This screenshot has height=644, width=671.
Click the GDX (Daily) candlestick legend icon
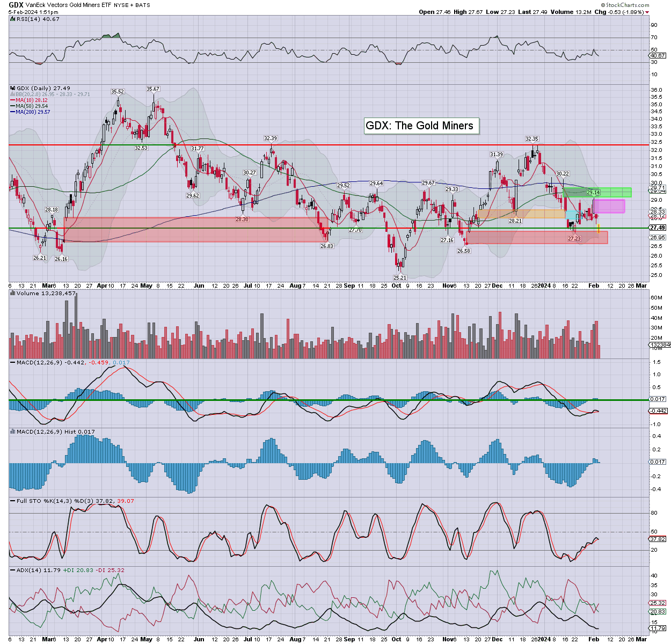pyautogui.click(x=13, y=88)
